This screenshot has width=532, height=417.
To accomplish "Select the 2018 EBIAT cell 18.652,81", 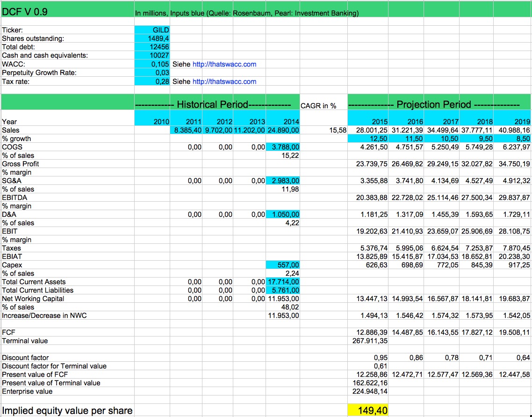I will point(476,256).
